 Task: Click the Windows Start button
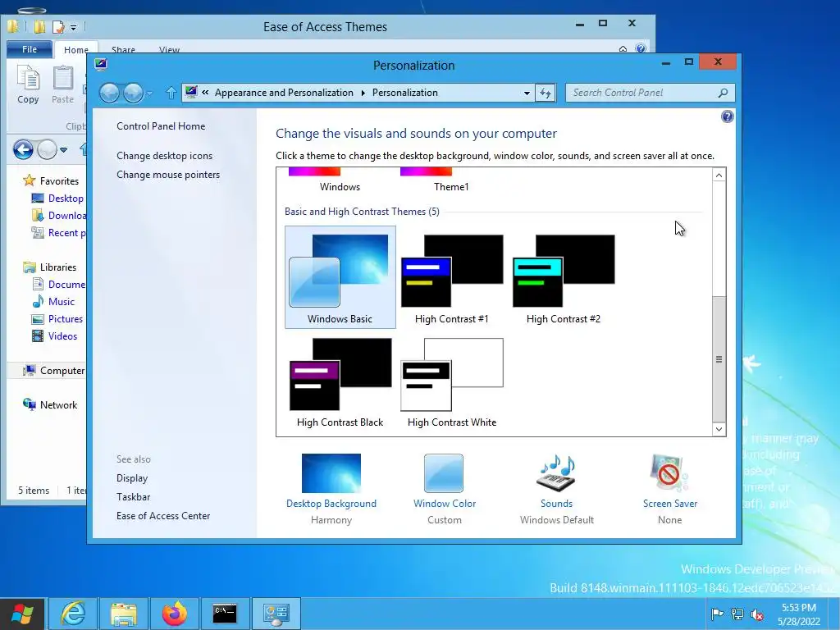click(22, 614)
